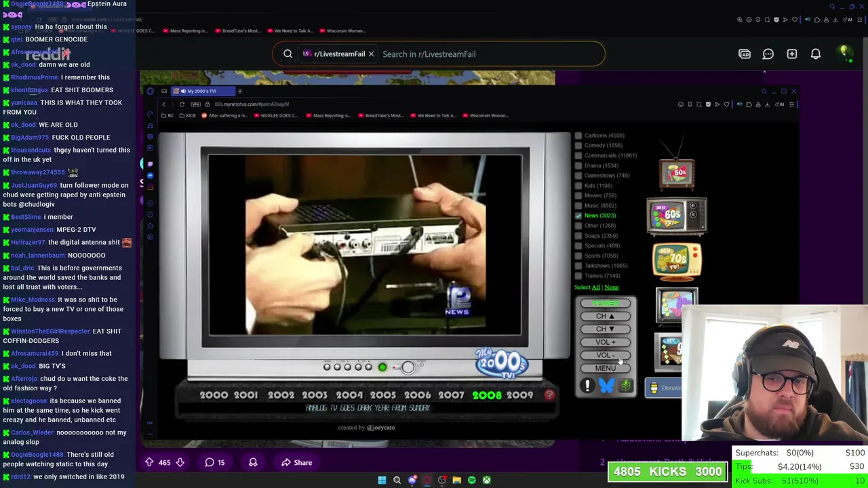Click the MENU button on remote

coord(606,368)
